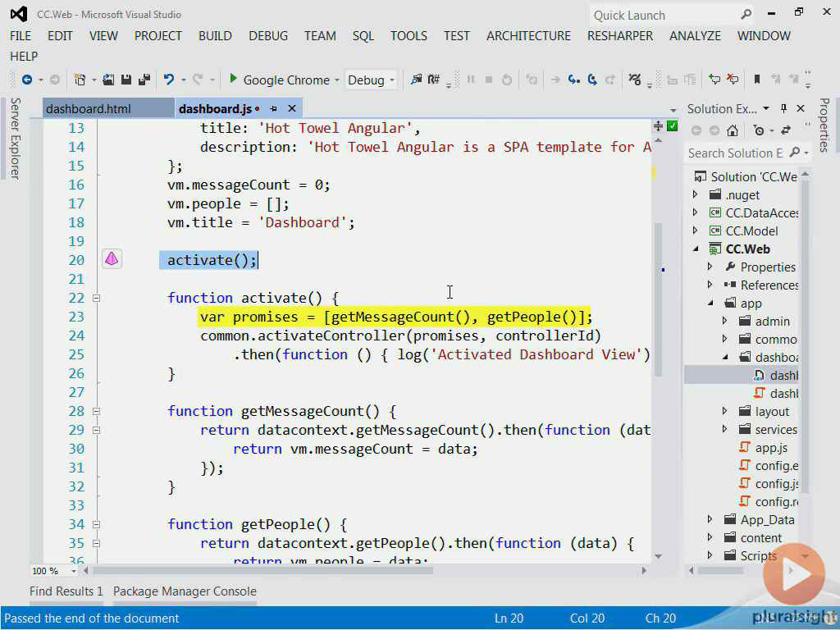Pin the dashboard.js tab
This screenshot has width=840, height=630.
click(x=274, y=108)
